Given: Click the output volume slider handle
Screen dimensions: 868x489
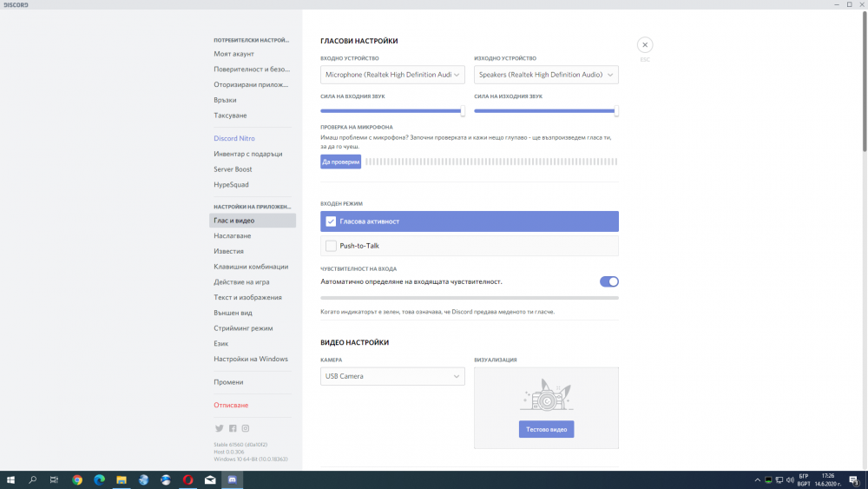Looking at the screenshot, I should (616, 111).
